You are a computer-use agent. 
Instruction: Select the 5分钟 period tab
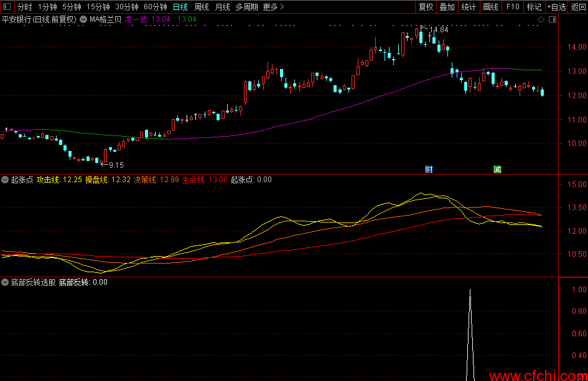tap(72, 7)
